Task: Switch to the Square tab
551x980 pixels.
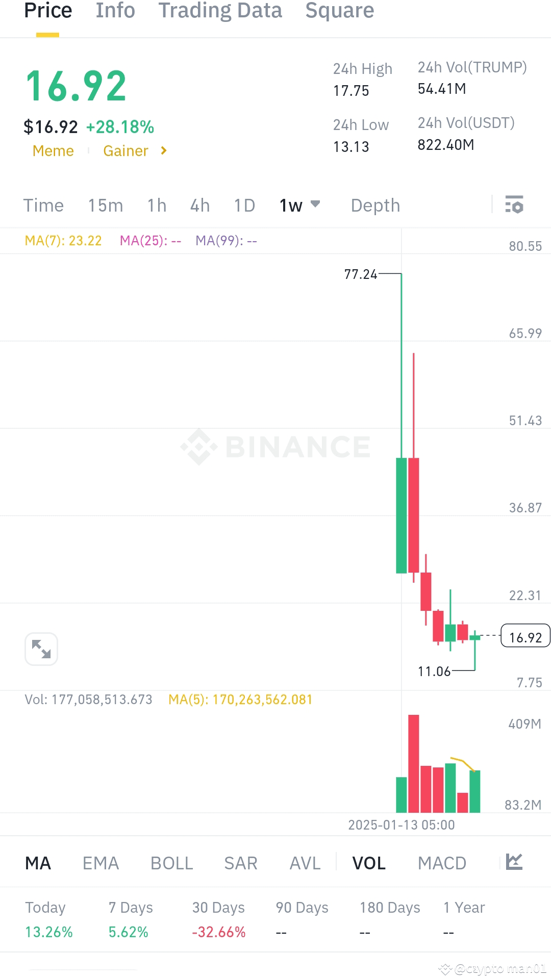Action: (340, 10)
